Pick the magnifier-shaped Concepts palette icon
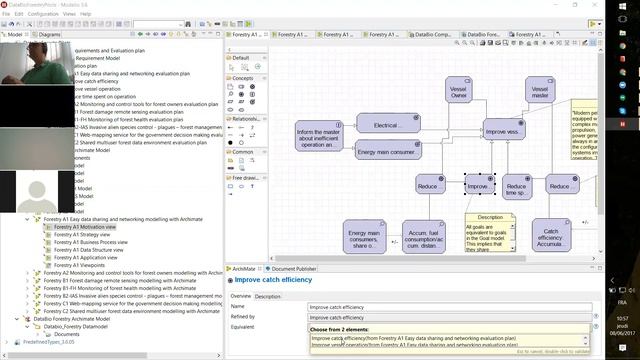This screenshot has height=360, width=640. coord(230,94)
